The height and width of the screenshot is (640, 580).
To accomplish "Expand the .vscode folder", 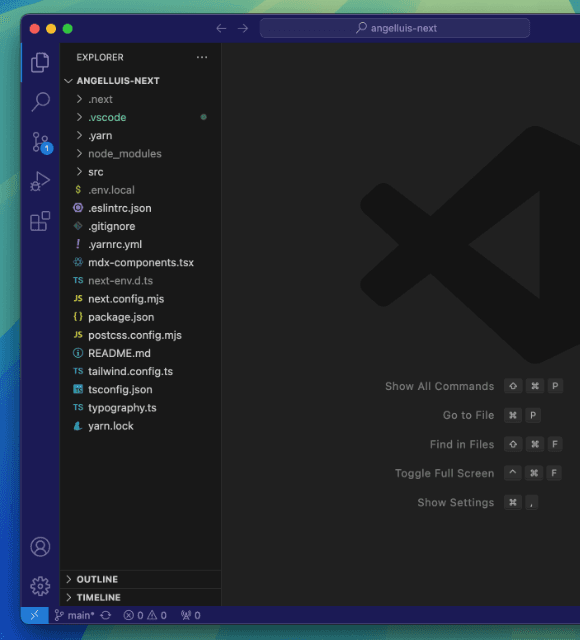I will point(80,117).
